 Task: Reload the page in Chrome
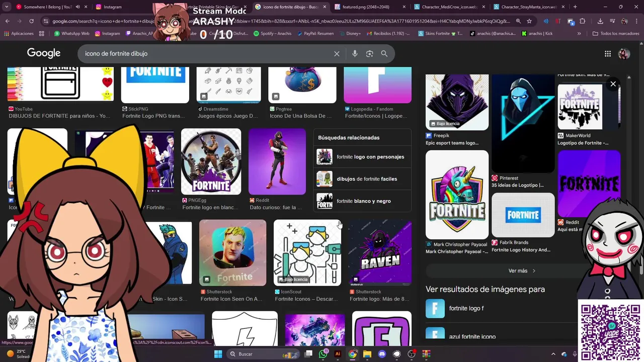click(31, 21)
